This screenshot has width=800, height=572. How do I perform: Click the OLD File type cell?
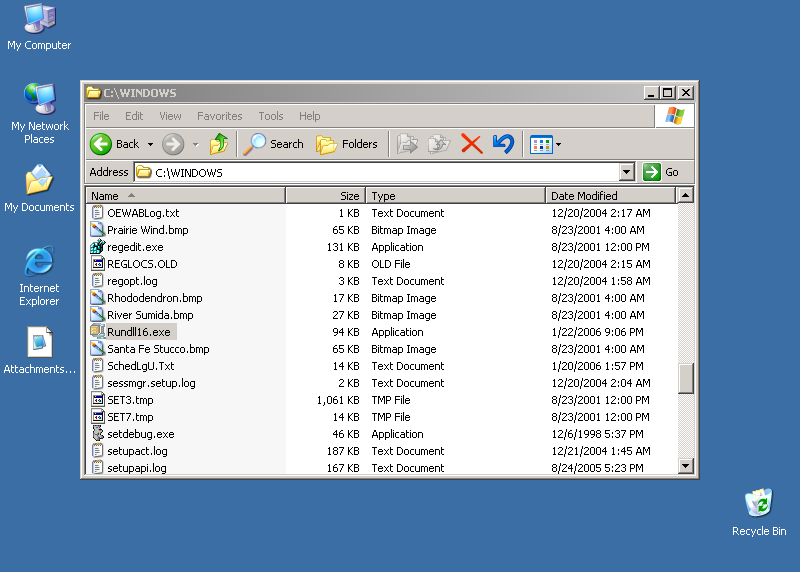pos(391,264)
